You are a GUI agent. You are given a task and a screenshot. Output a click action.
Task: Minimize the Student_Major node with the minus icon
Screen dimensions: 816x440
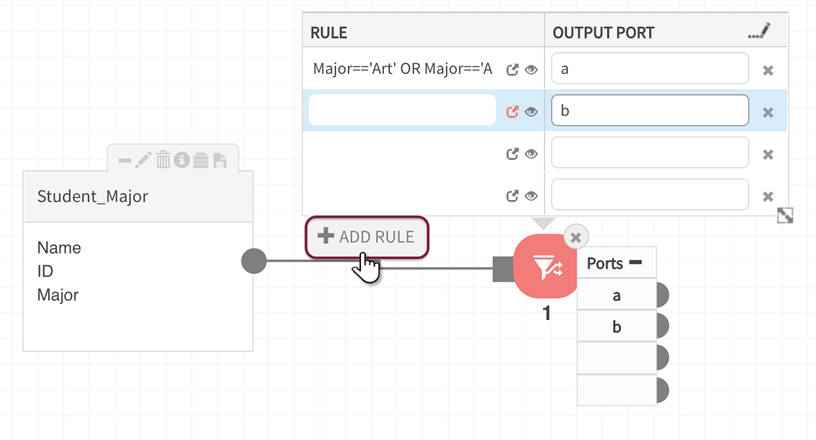coord(125,160)
